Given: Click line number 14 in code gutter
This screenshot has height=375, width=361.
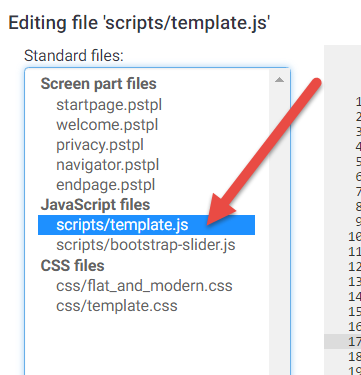Looking at the screenshot, I should coord(354,297).
